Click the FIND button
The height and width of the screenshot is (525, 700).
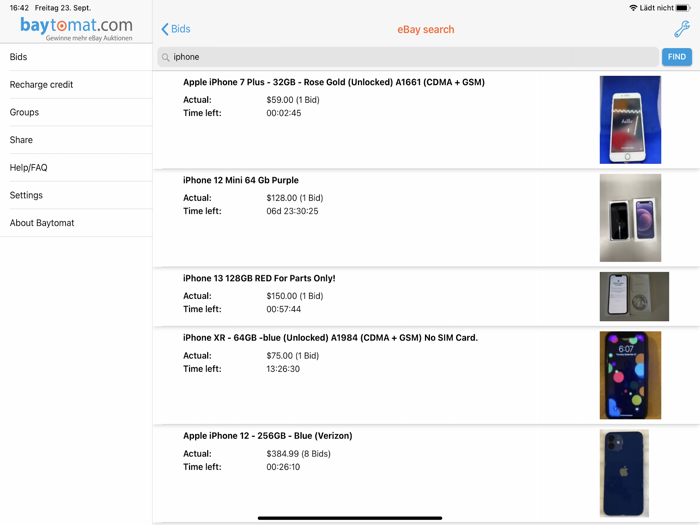point(677,57)
